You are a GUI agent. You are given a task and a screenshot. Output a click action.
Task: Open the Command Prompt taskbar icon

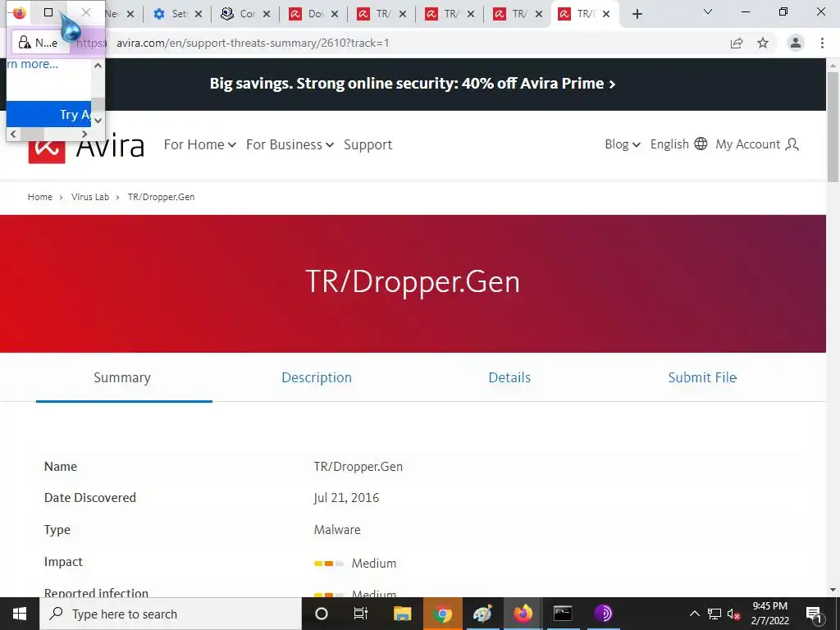tap(563, 614)
